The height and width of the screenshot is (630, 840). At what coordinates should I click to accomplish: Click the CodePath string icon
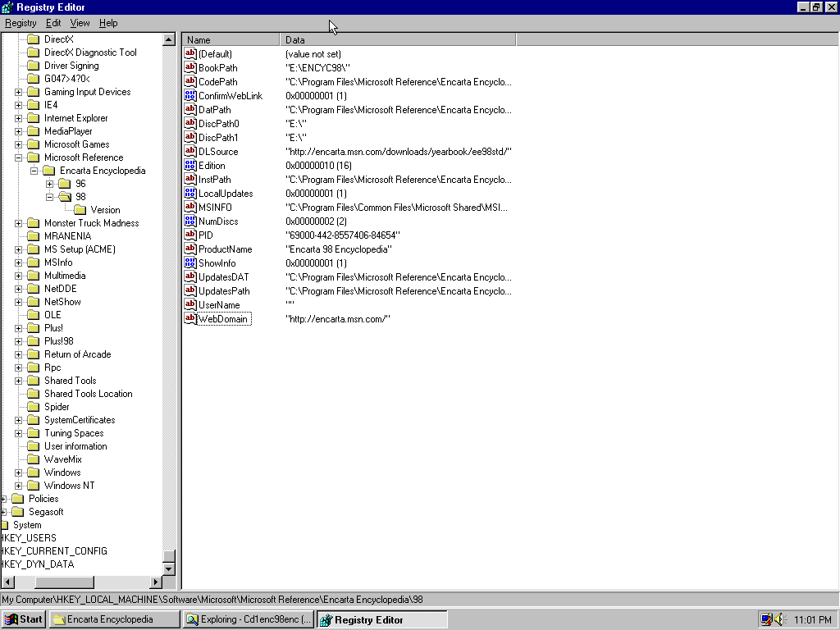[190, 81]
